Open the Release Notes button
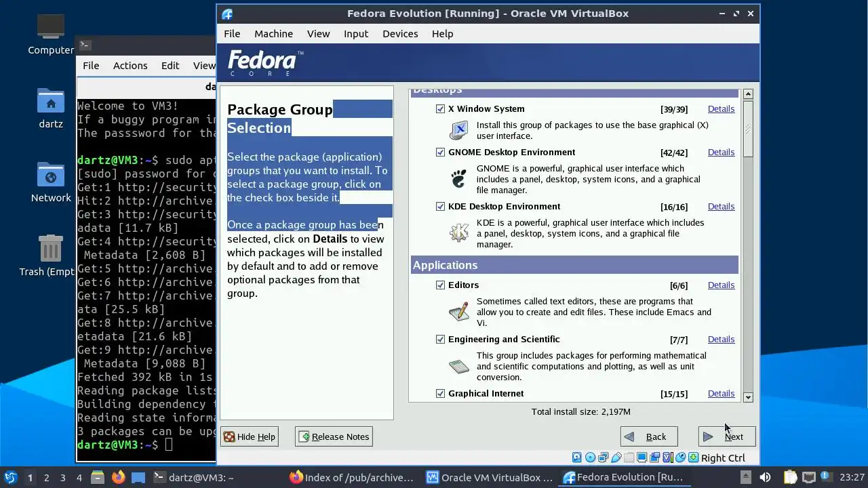Viewport: 868px width, 488px height. tap(334, 436)
